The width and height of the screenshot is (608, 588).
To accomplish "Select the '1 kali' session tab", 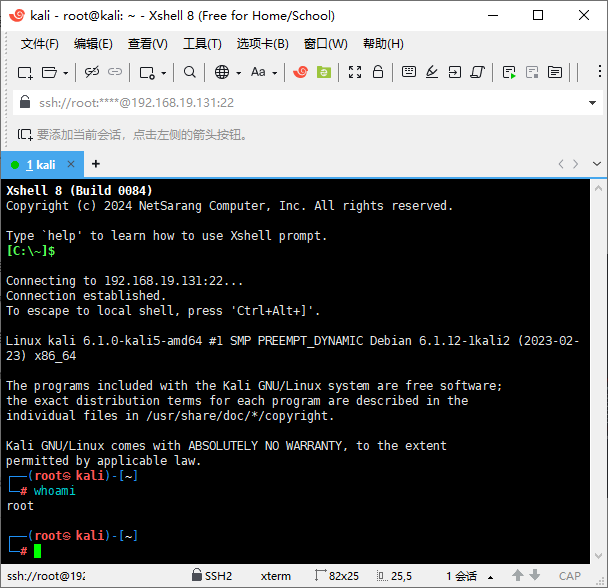I will point(41,165).
